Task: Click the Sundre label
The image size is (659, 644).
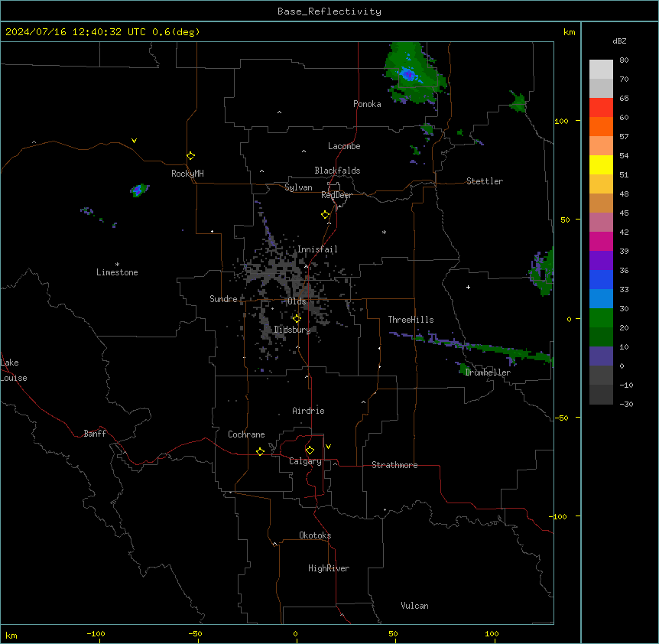Action: point(223,299)
